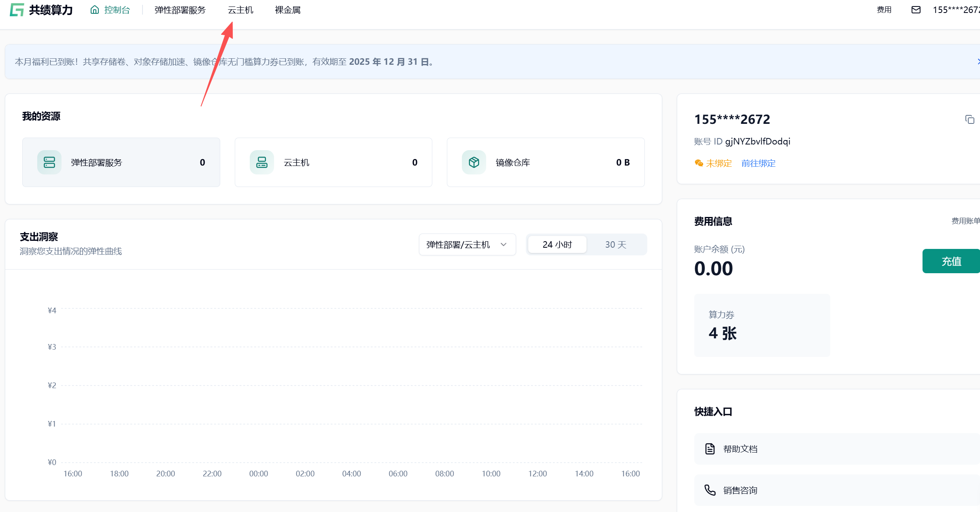Click the 帮助文档 document icon
Viewport: 980px width, 512px height.
pos(710,449)
